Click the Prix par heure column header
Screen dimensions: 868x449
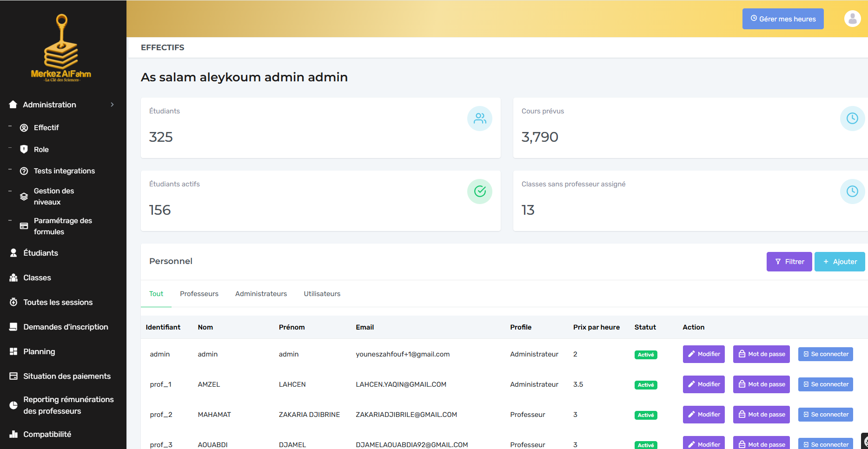pyautogui.click(x=596, y=327)
